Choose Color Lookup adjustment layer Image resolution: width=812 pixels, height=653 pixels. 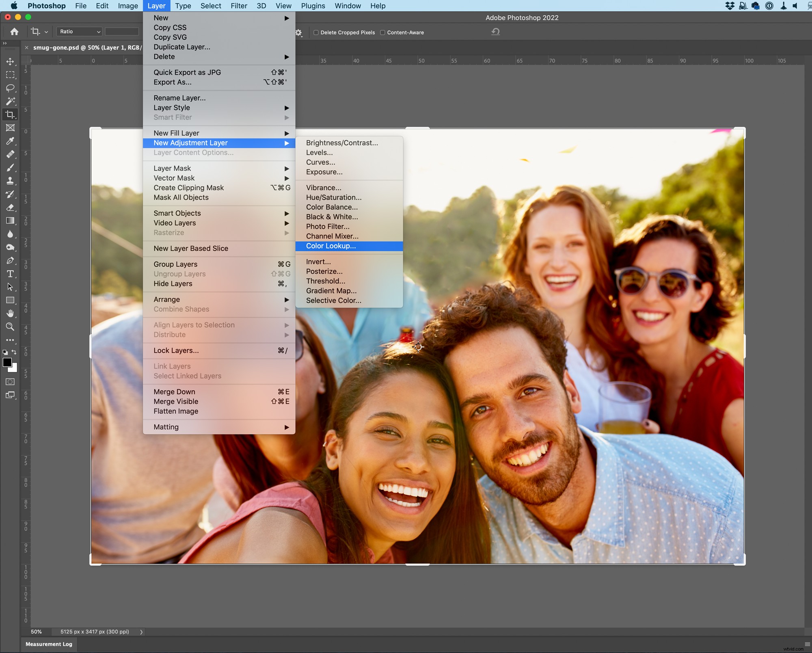point(331,246)
